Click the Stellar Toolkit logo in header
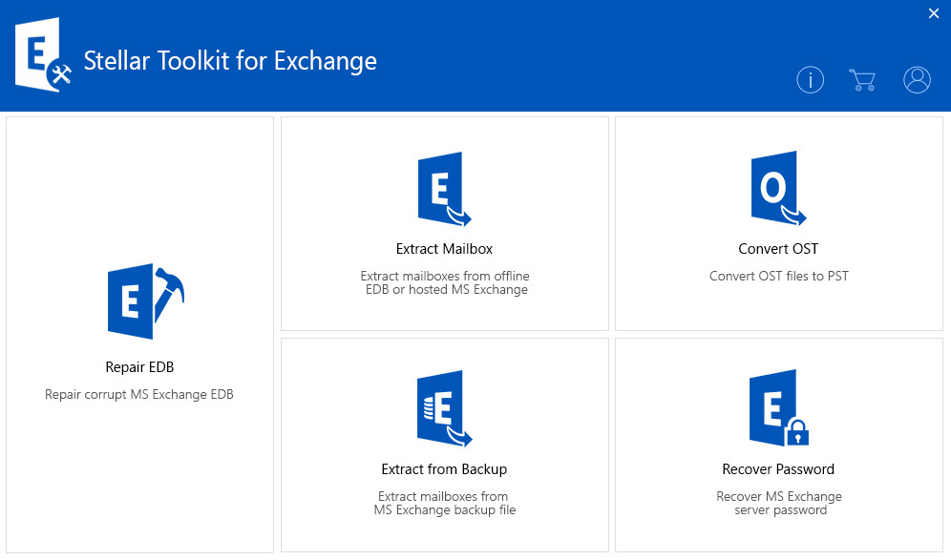This screenshot has width=951, height=560. point(44,59)
